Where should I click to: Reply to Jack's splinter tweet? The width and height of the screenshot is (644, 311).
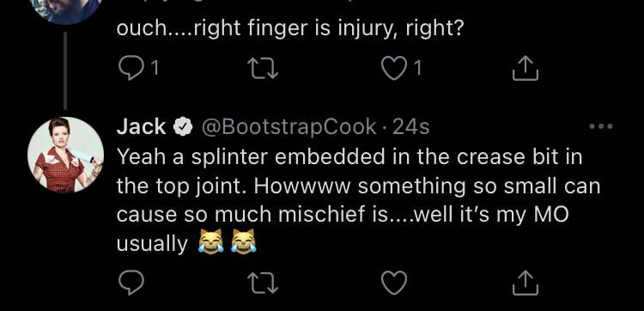(131, 283)
